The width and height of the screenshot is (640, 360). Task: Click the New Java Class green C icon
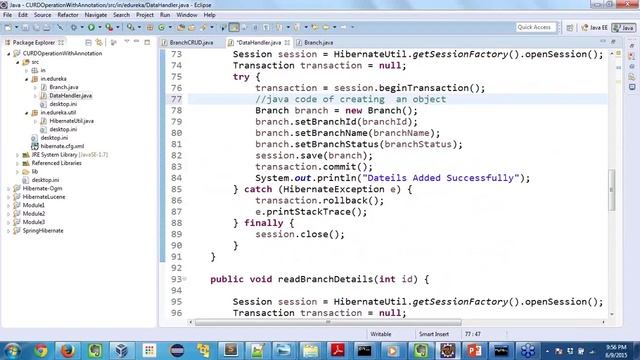pos(162,27)
